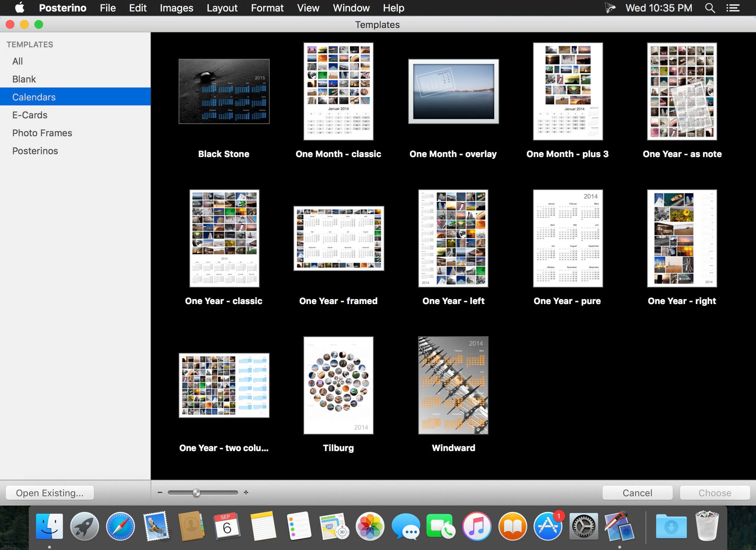The image size is (756, 550).
Task: Click the Posterino icon in dock
Action: pyautogui.click(x=619, y=526)
